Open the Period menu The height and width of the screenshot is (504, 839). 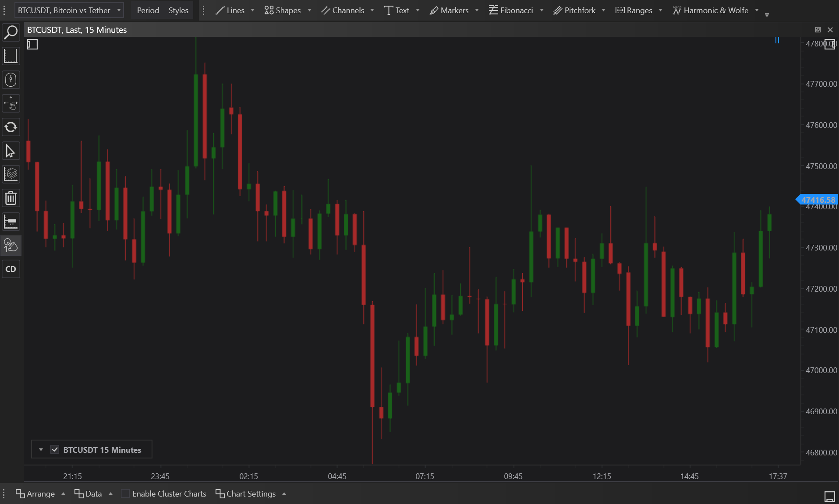148,11
